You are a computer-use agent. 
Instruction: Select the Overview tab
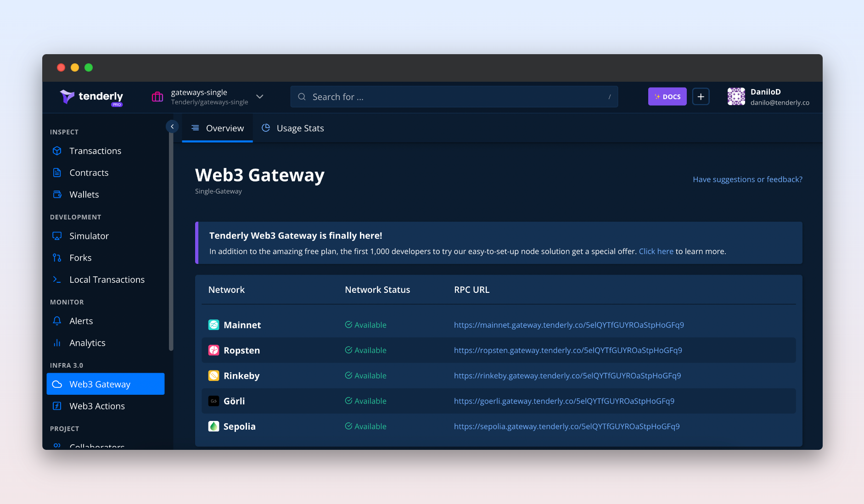click(218, 129)
